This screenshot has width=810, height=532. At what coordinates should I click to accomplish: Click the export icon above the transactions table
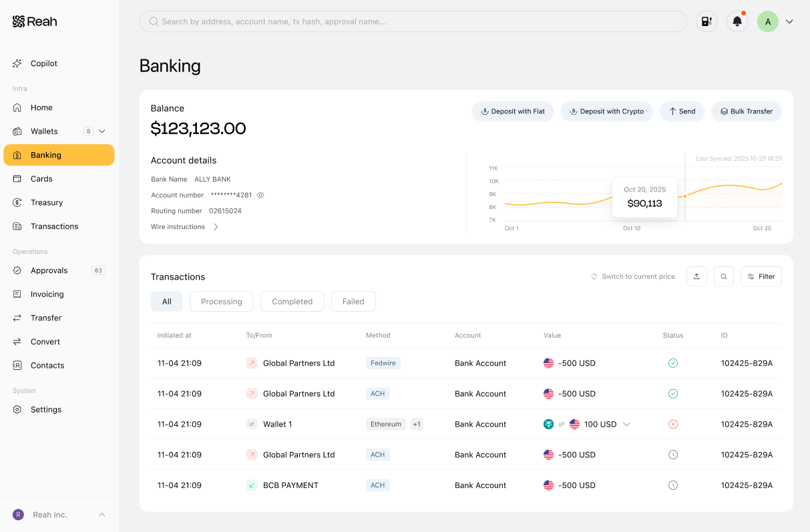pos(696,276)
